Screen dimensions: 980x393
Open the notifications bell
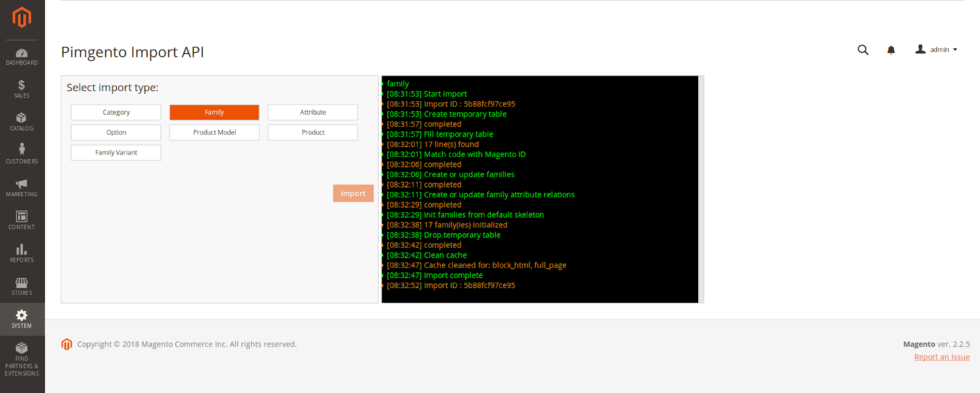(x=891, y=50)
